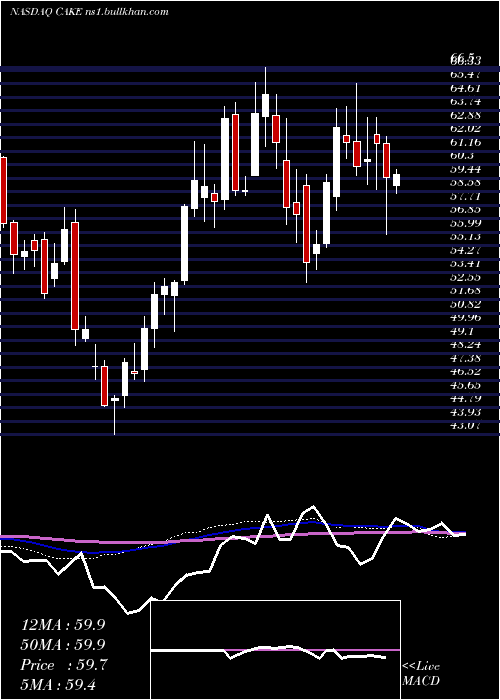Select the 58.58 price axis label
This screenshot has height=700, width=500.
[x=466, y=183]
